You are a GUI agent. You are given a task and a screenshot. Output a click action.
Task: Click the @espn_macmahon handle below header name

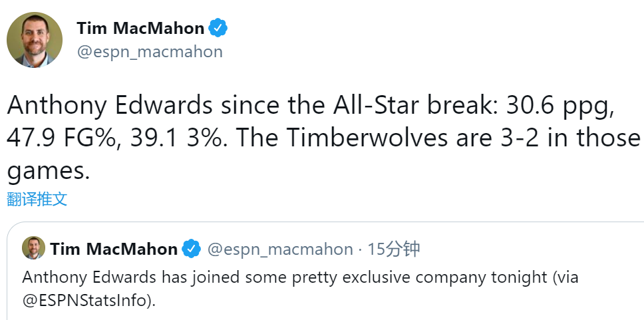point(150,52)
